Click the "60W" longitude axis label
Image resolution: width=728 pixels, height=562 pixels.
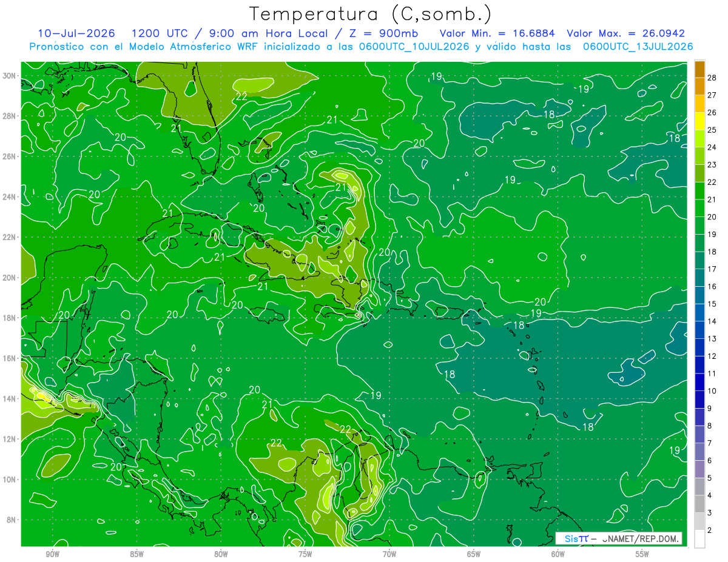click(x=558, y=554)
